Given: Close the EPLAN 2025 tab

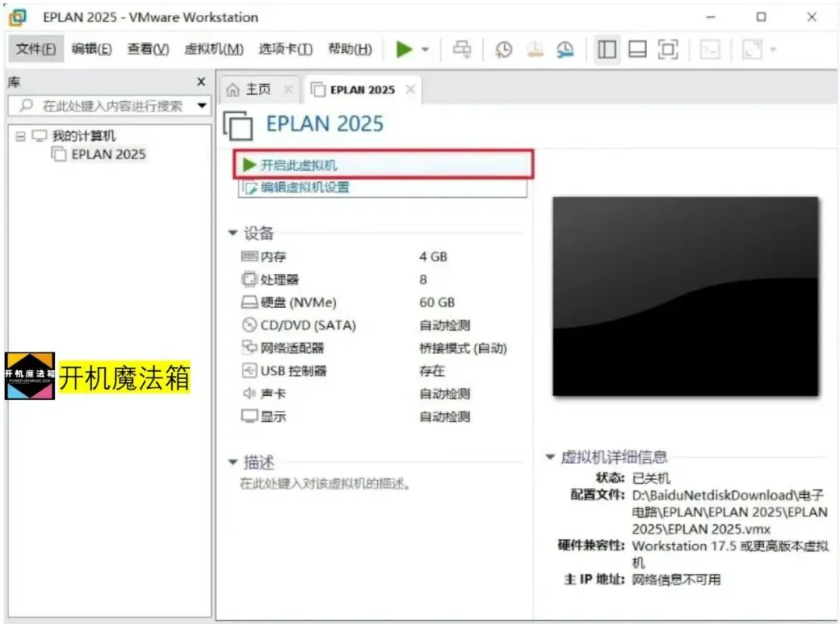Looking at the screenshot, I should pos(411,89).
